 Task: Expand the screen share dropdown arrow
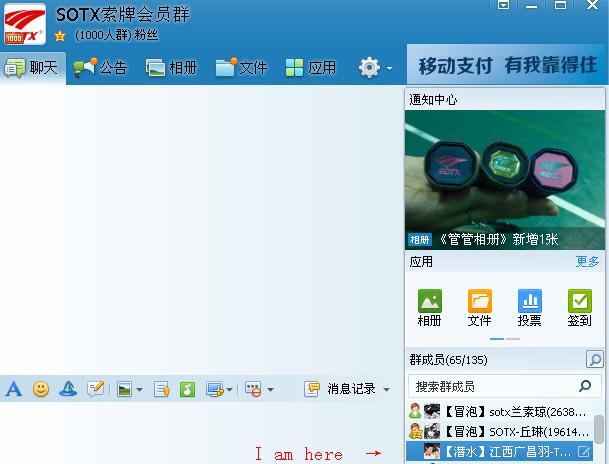230,389
